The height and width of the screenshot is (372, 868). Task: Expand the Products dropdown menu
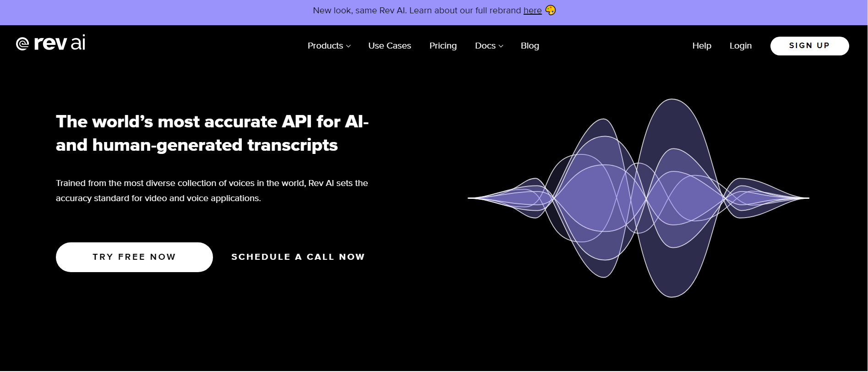tap(329, 46)
